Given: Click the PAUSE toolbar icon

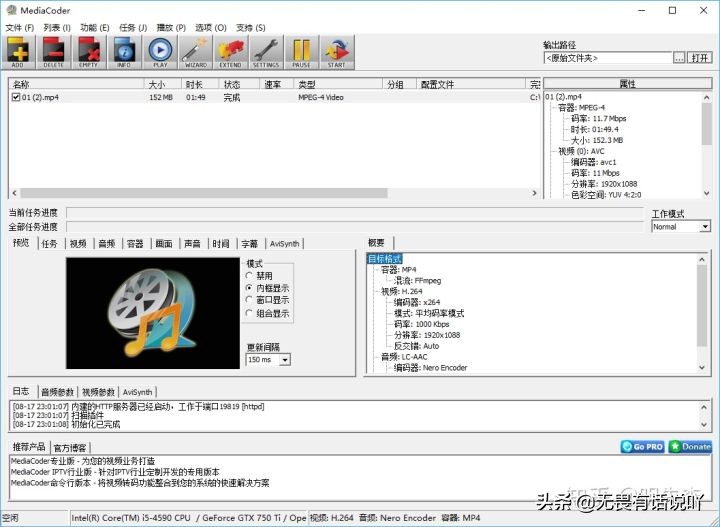Looking at the screenshot, I should click(301, 52).
